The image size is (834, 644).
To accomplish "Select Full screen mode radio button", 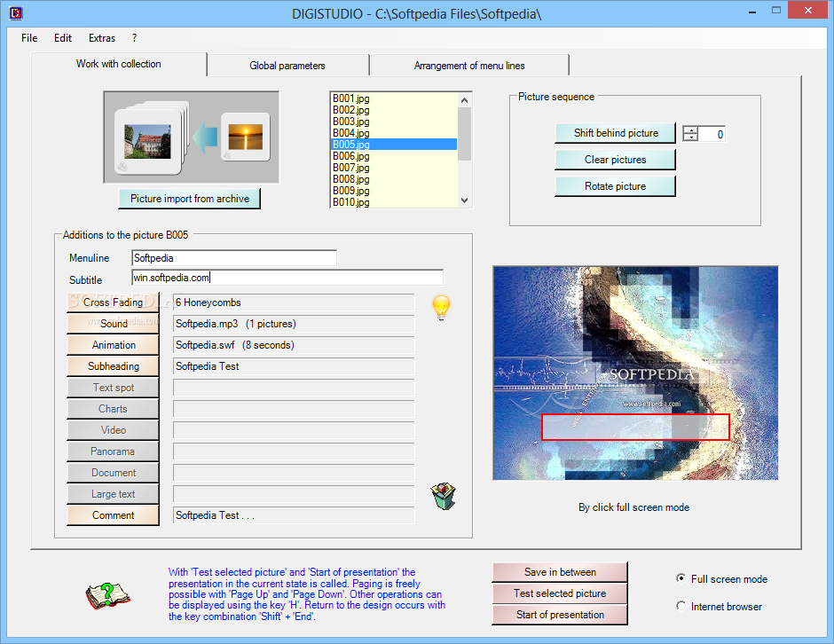I will (681, 578).
